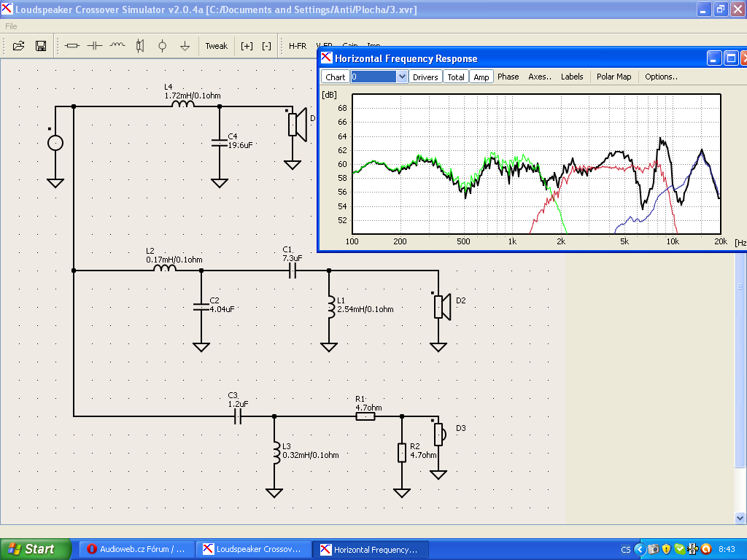This screenshot has width=747, height=560.
Task: Click the camera icon in system tray
Action: coord(653,549)
